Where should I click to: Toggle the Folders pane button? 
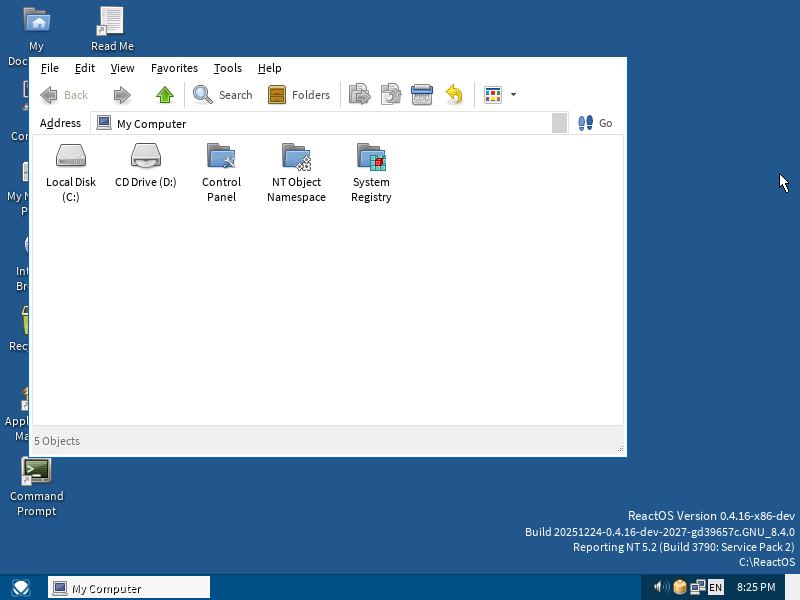click(x=299, y=95)
